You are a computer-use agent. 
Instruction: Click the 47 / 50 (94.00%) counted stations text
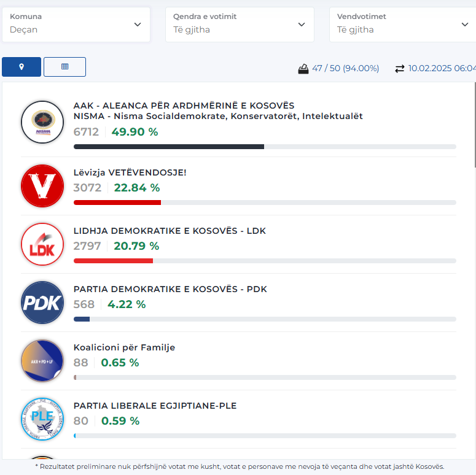pos(345,69)
